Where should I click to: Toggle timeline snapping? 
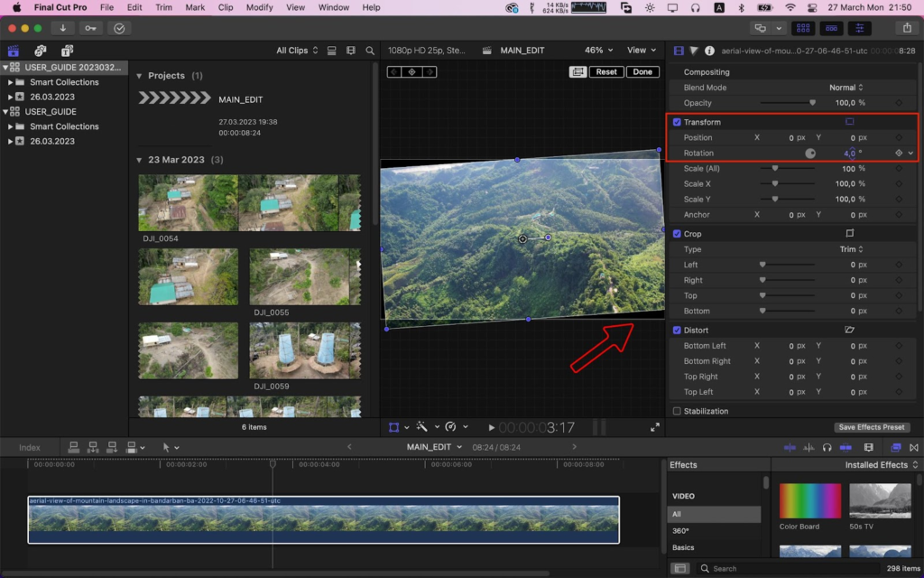845,447
